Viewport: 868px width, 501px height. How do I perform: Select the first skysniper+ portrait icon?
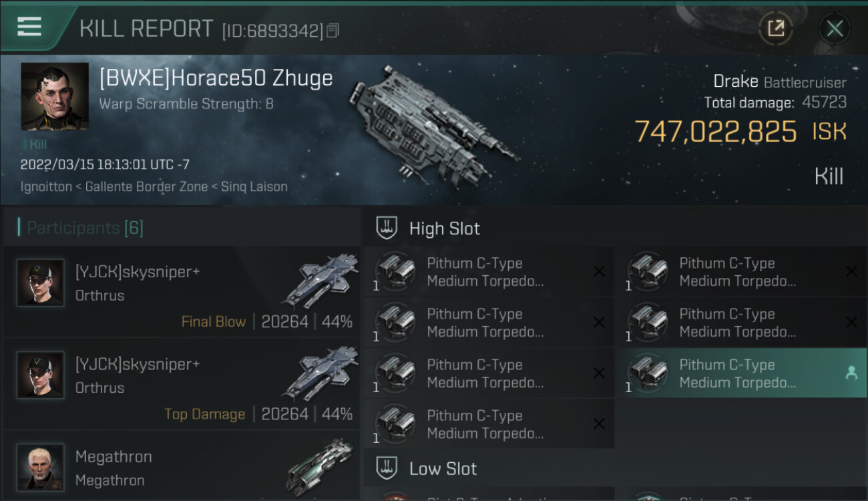(41, 283)
